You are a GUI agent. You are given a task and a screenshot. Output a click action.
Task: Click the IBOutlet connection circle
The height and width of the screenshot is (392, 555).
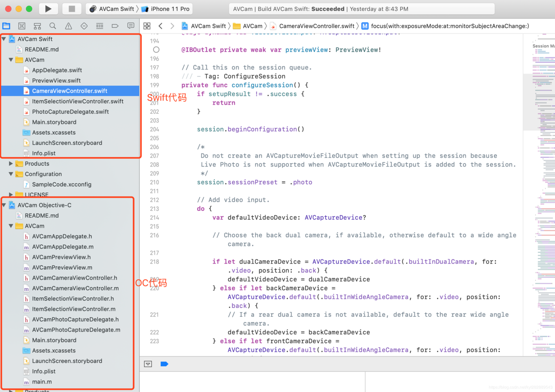click(x=156, y=50)
